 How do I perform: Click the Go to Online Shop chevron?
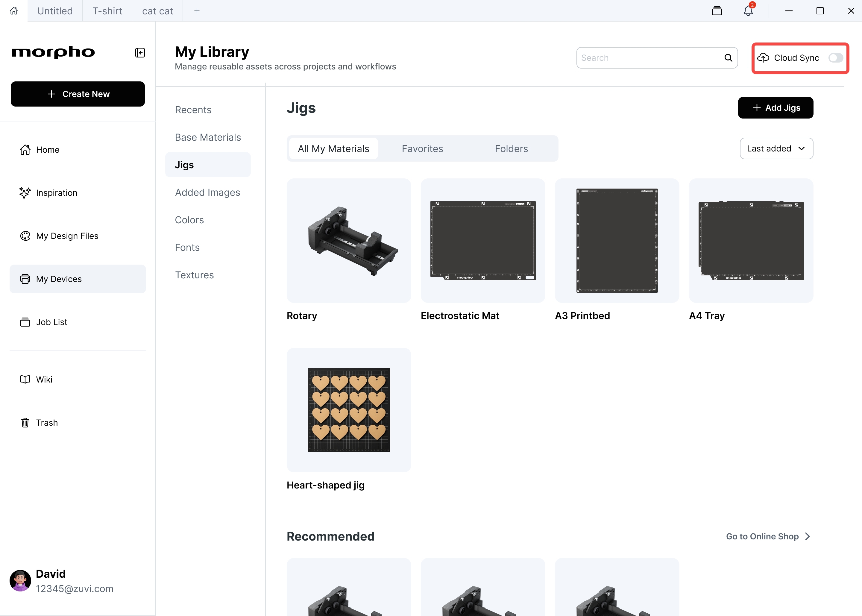pyautogui.click(x=808, y=536)
